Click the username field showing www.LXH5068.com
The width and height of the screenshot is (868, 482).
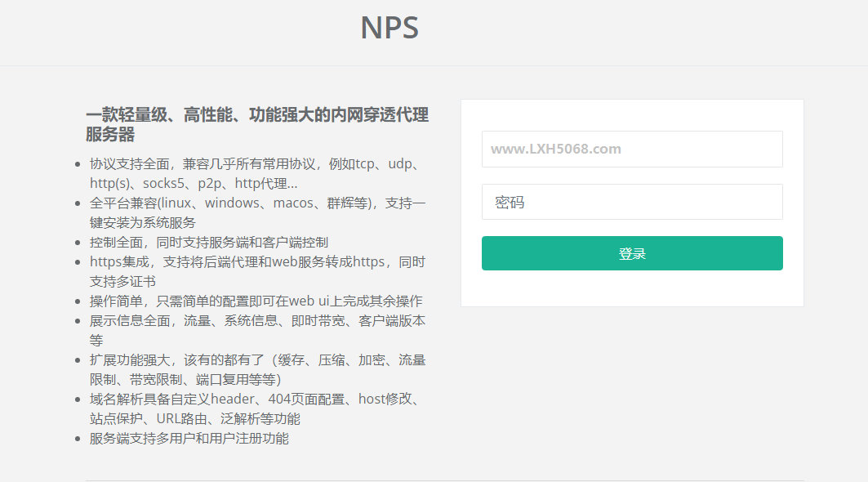[x=632, y=149]
